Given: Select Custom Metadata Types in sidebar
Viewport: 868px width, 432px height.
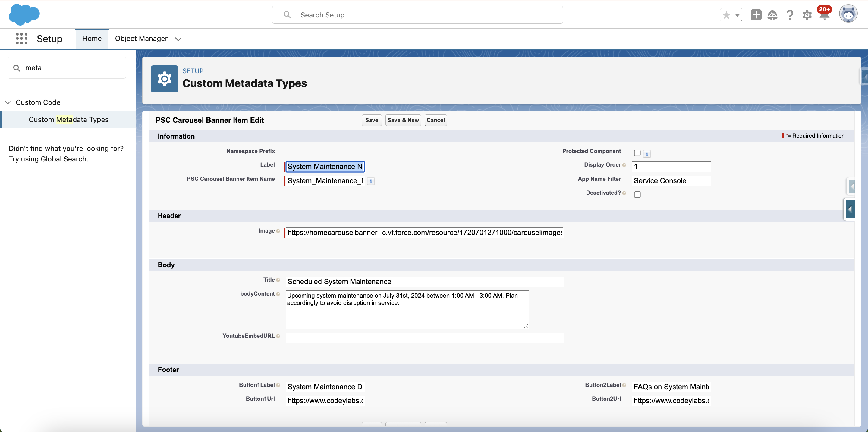Looking at the screenshot, I should tap(68, 120).
